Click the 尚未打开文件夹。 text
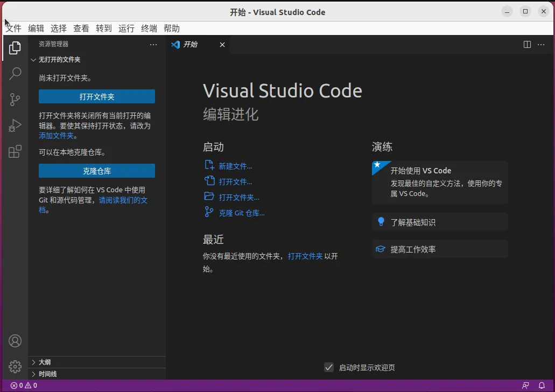 click(65, 78)
